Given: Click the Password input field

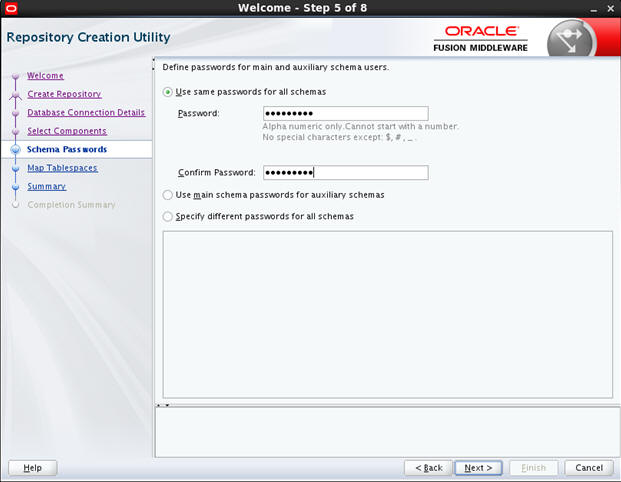Looking at the screenshot, I should point(345,113).
